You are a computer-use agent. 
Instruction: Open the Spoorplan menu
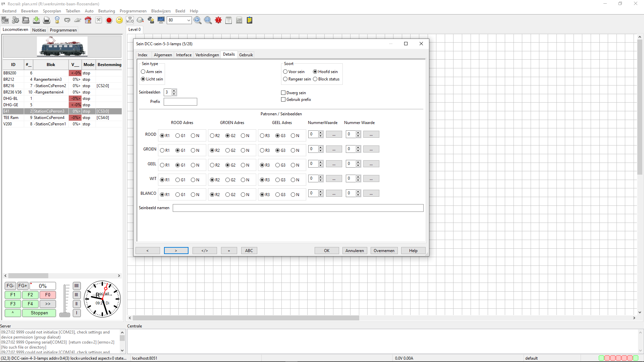click(52, 11)
